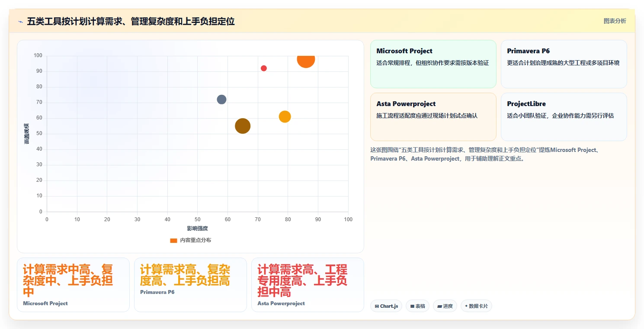Viewport: 644px width, 329px height.
Task: Click the y-axis tick label 100
Action: pyautogui.click(x=38, y=55)
